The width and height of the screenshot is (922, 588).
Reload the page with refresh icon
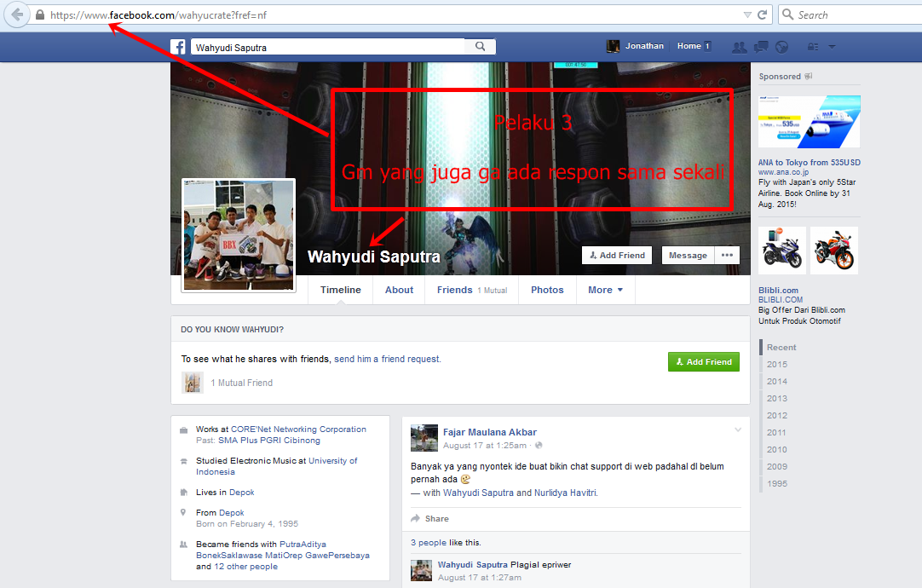point(762,14)
